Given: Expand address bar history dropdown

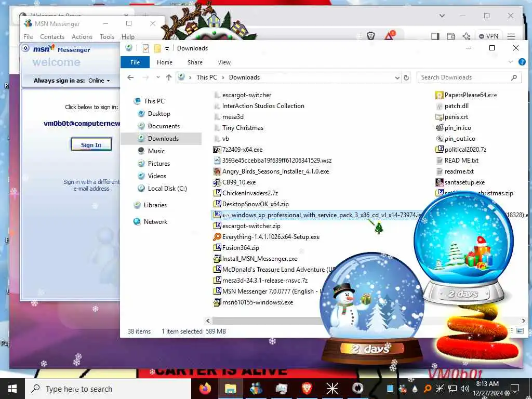Looking at the screenshot, I should pos(397,78).
